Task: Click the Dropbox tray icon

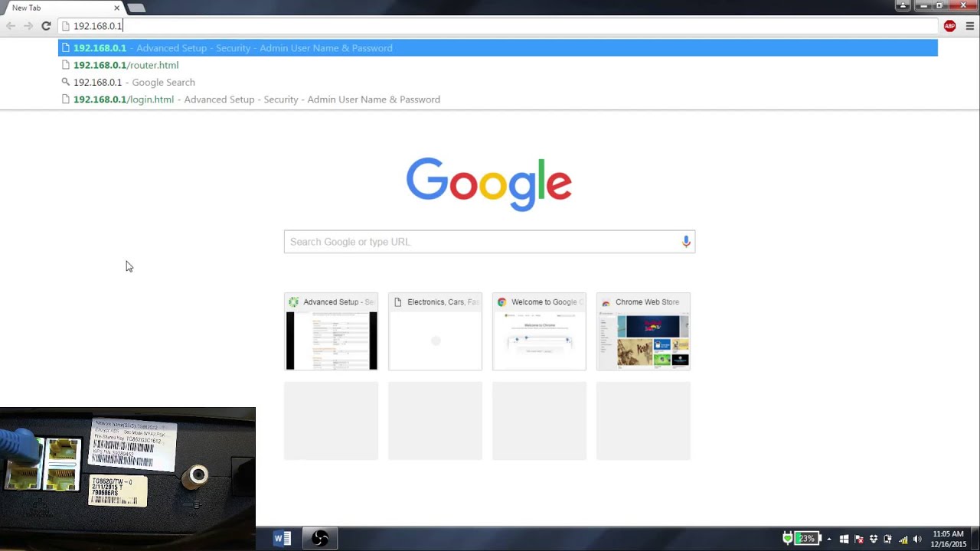Action: [874, 540]
